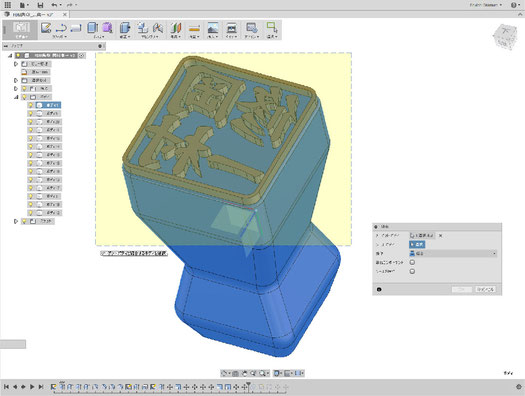
Task: Redo the last undone action
Action: point(71,5)
